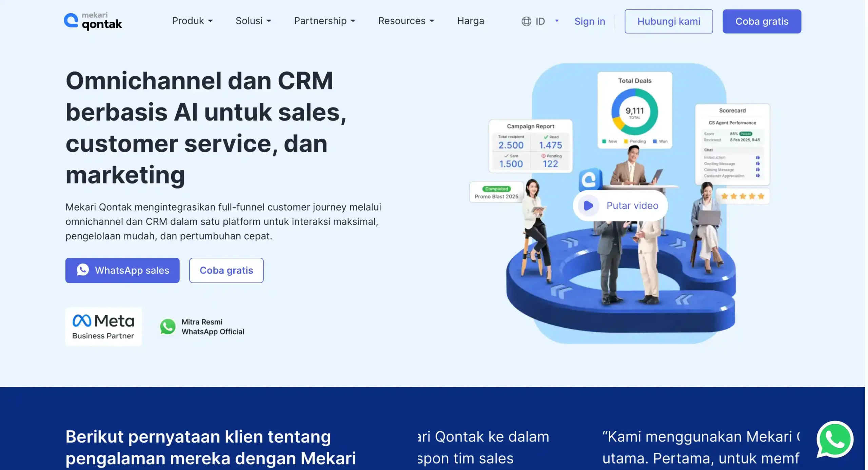Expand the Produk dropdown menu
Image resolution: width=868 pixels, height=470 pixels.
[x=192, y=21]
